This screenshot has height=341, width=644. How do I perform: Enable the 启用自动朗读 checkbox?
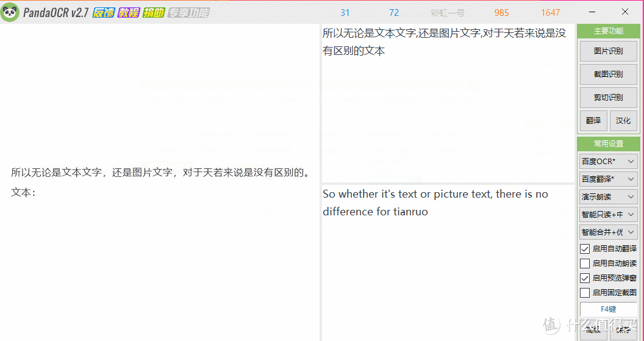[x=584, y=264]
